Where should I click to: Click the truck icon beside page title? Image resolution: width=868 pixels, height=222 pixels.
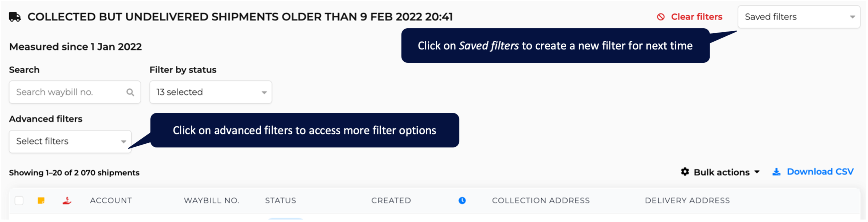[x=15, y=17]
